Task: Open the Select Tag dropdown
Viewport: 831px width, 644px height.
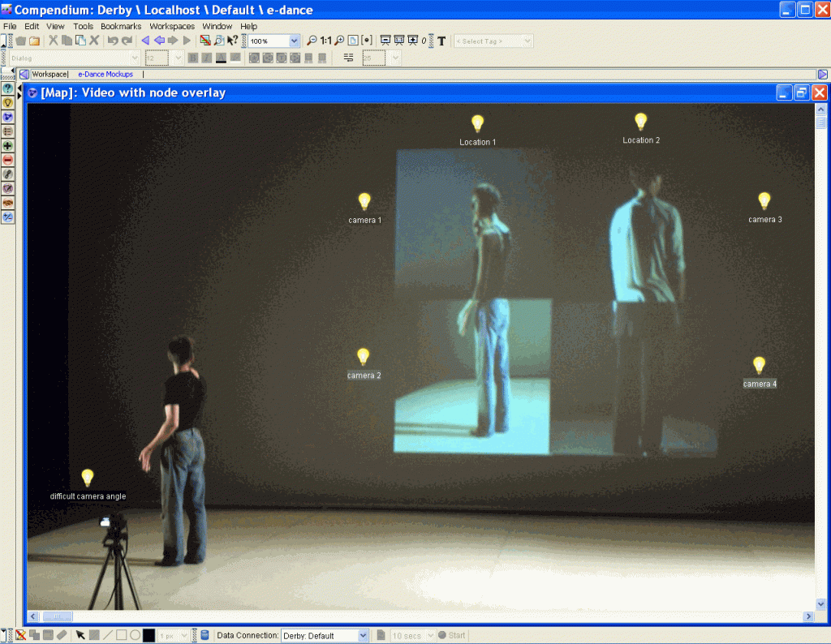Action: pos(527,41)
